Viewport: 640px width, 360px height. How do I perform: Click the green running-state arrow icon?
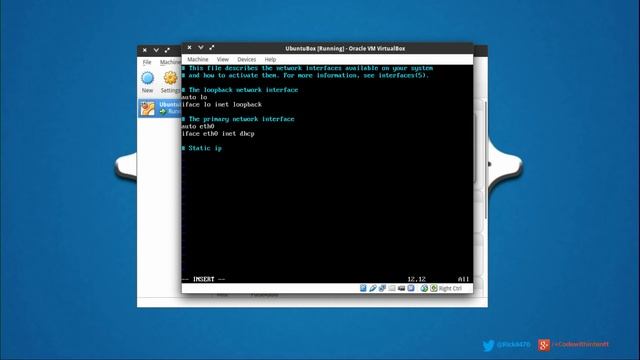pos(163,111)
